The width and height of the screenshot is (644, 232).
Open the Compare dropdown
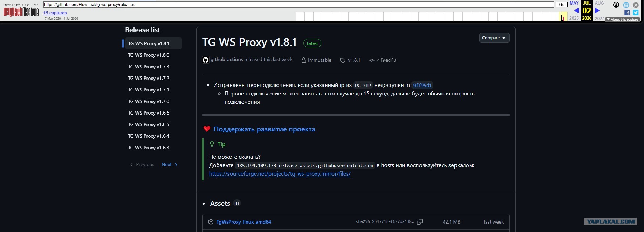point(494,38)
